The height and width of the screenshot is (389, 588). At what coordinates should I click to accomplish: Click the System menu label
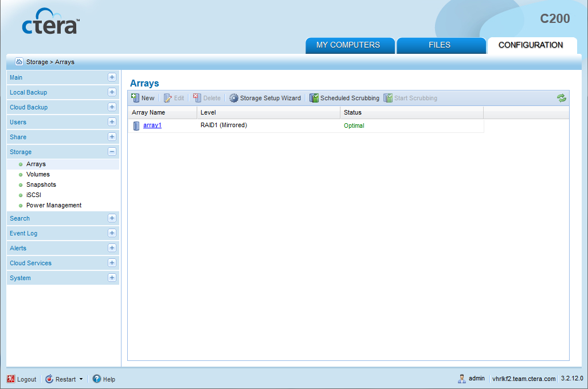[20, 278]
